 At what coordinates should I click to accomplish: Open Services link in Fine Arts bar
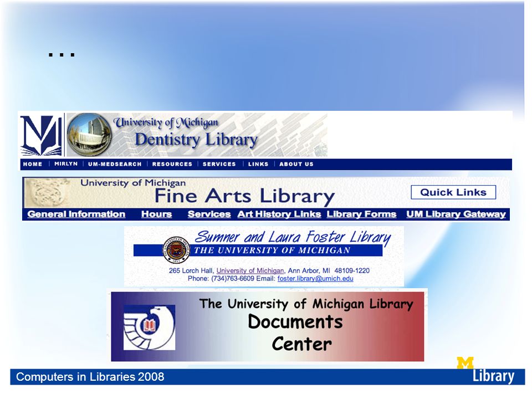(209, 214)
